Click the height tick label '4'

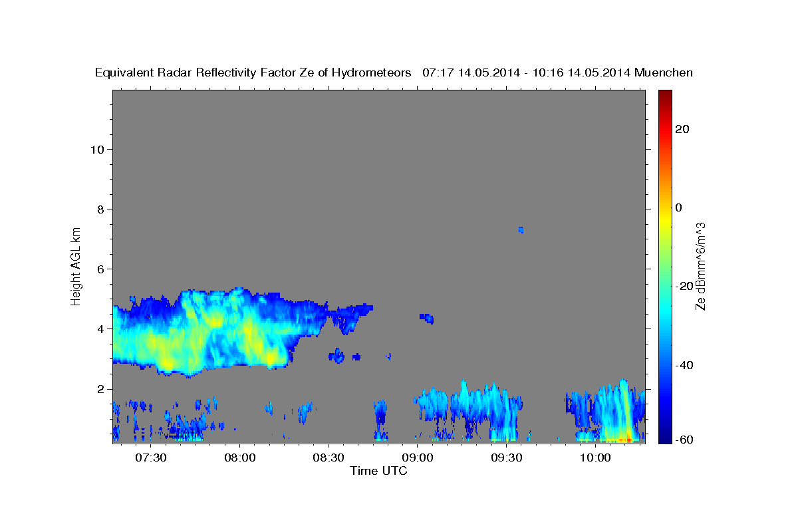[x=100, y=329]
